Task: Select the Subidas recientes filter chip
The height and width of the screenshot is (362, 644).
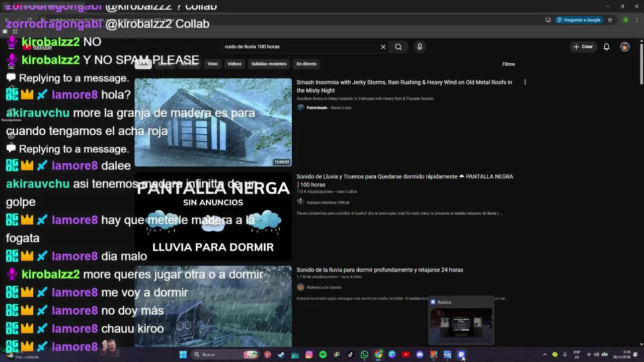Action: pos(269,64)
